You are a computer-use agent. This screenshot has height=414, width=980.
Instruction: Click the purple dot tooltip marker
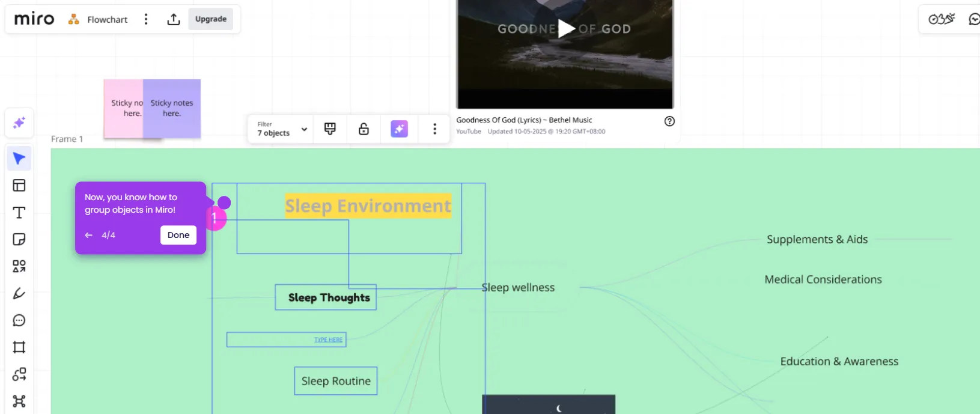point(224,203)
